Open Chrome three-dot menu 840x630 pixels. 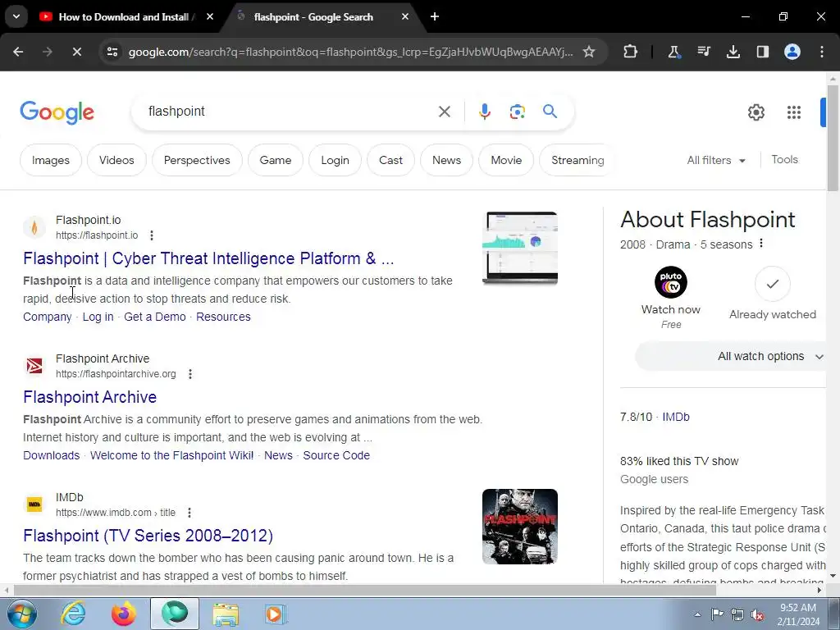coord(822,52)
